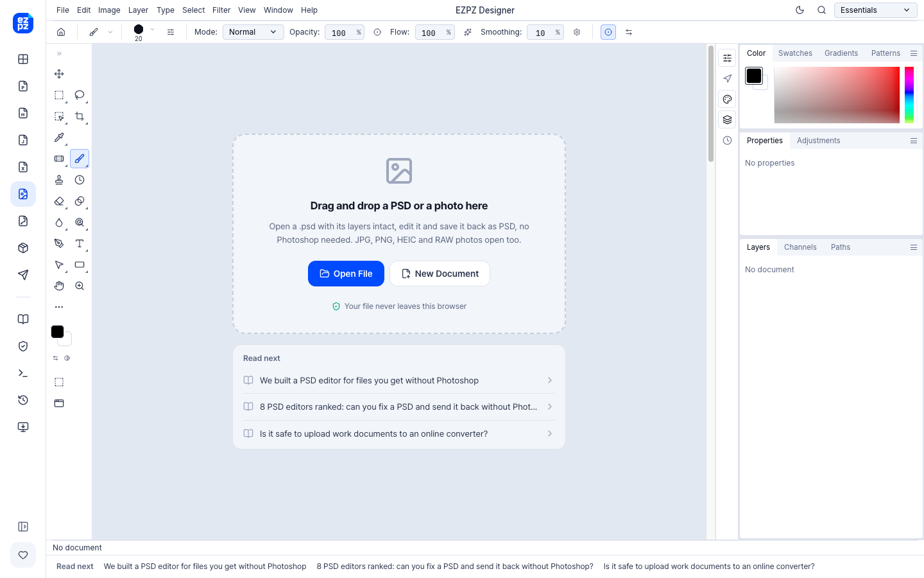Screen dimensions: 924x578
Task: Click the New Document button
Action: [x=440, y=274]
